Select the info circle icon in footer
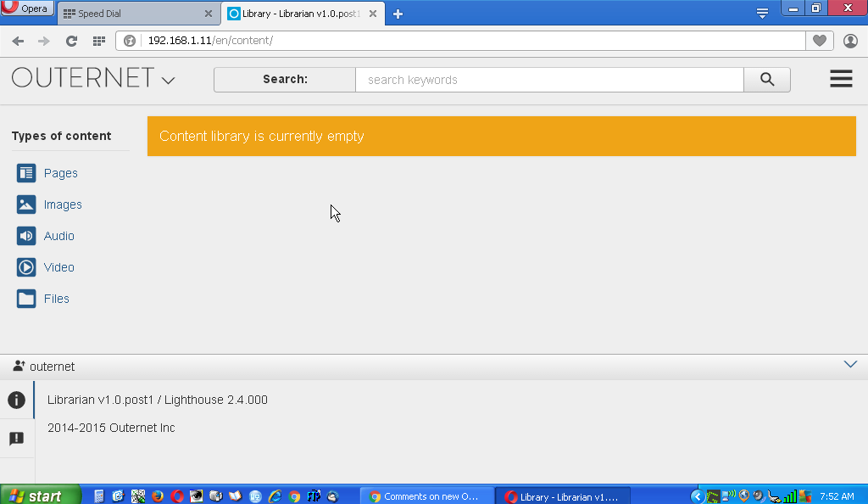Viewport: 868px width, 504px height. pos(16,400)
